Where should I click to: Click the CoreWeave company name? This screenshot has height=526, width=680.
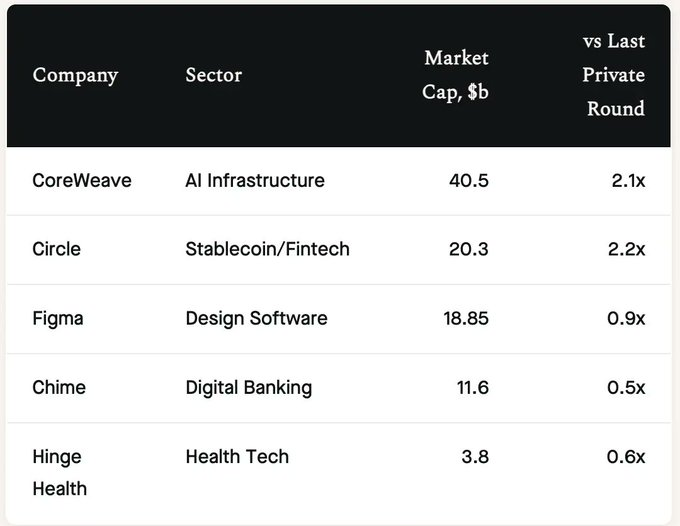[82, 181]
